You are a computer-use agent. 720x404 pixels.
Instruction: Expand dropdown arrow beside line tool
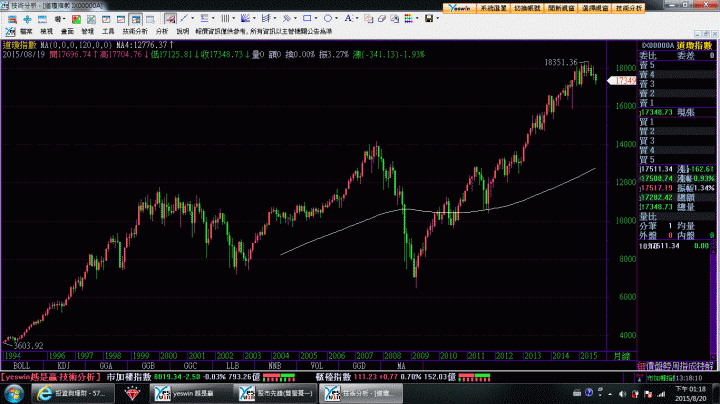[192, 18]
